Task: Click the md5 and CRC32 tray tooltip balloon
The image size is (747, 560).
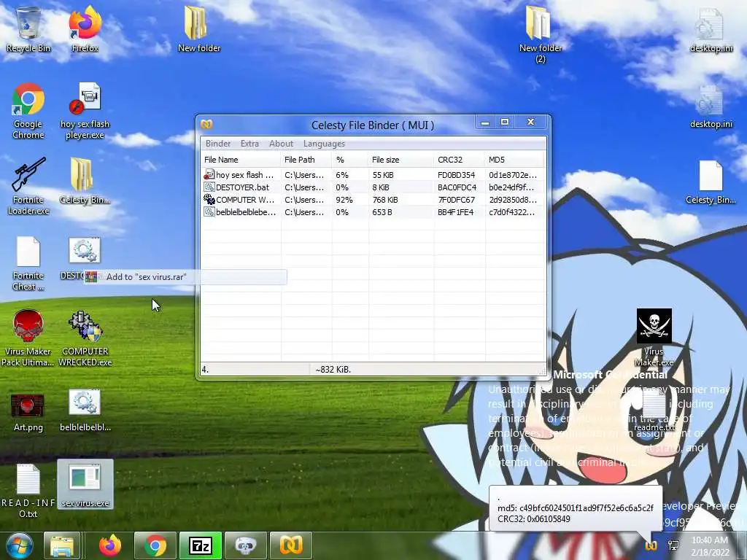Action: (x=576, y=508)
